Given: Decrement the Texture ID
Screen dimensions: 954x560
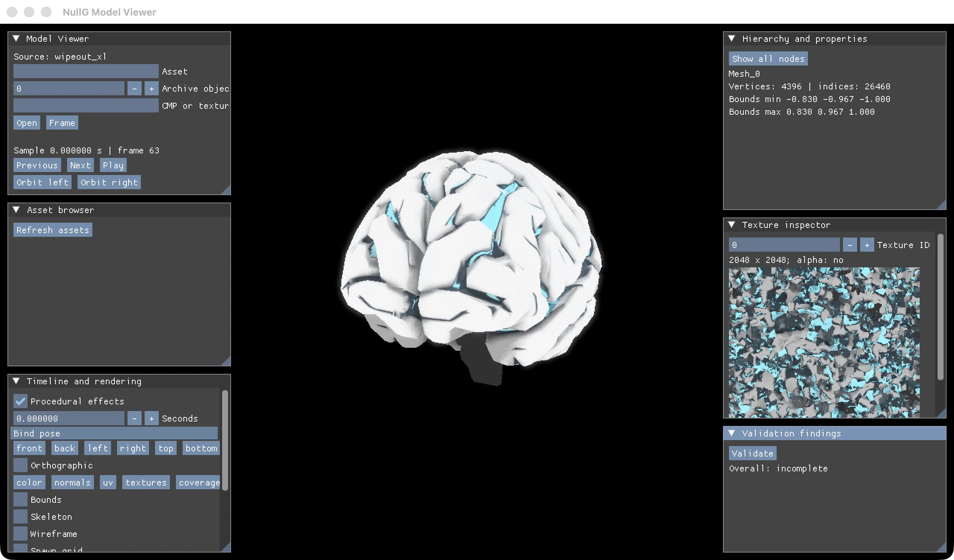Looking at the screenshot, I should (x=850, y=245).
